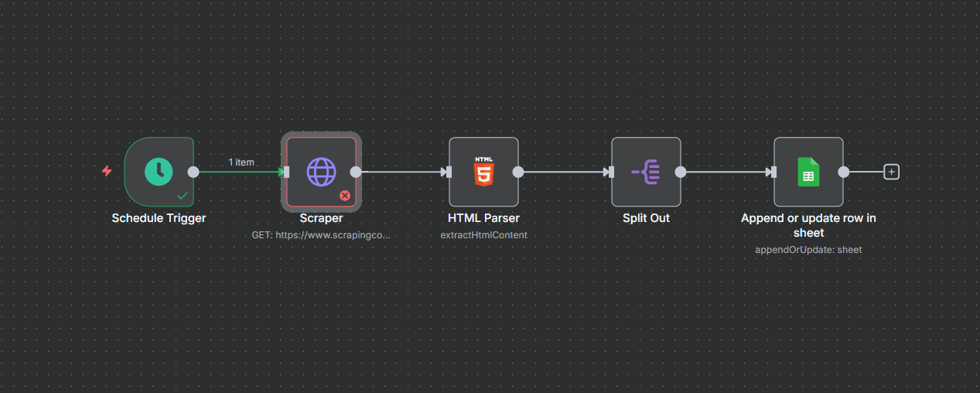980x393 pixels.
Task: Click the "Schedule Trigger" node label
Action: [159, 218]
